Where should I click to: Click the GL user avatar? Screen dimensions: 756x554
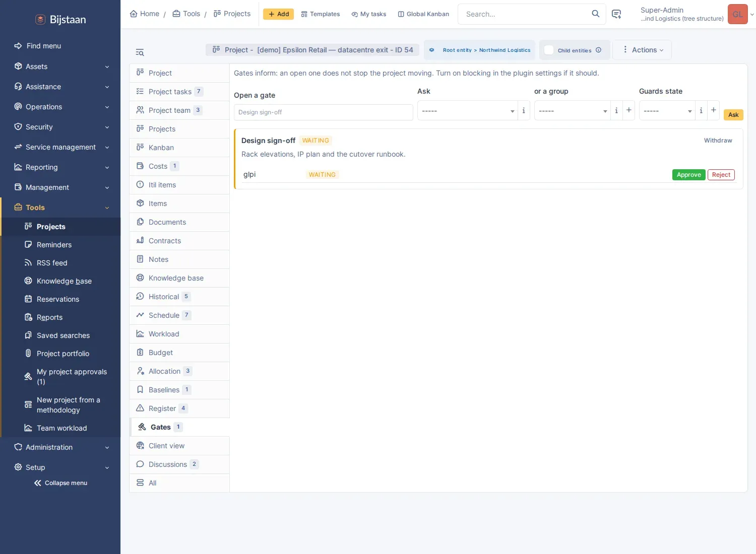[737, 14]
